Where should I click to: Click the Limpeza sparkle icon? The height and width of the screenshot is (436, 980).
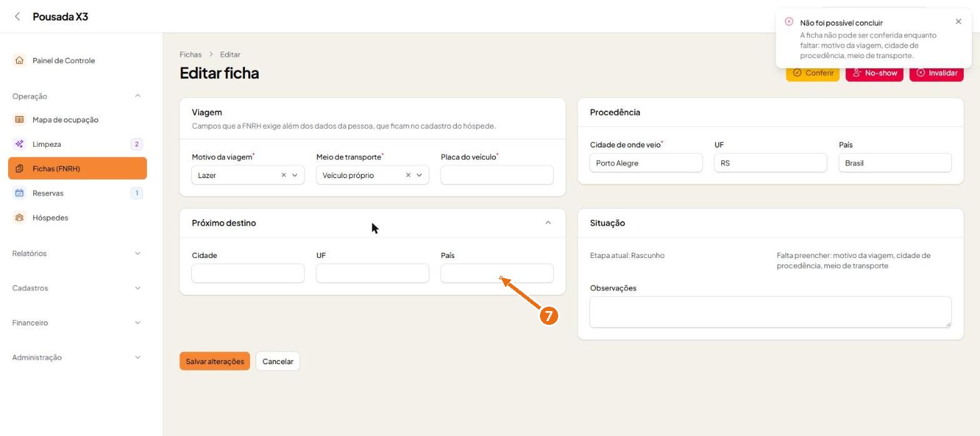(x=19, y=144)
